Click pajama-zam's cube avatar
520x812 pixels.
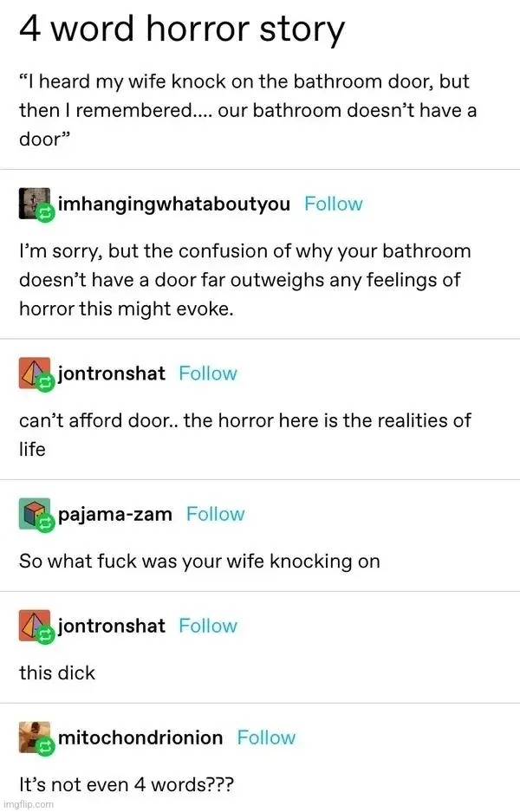(x=35, y=514)
